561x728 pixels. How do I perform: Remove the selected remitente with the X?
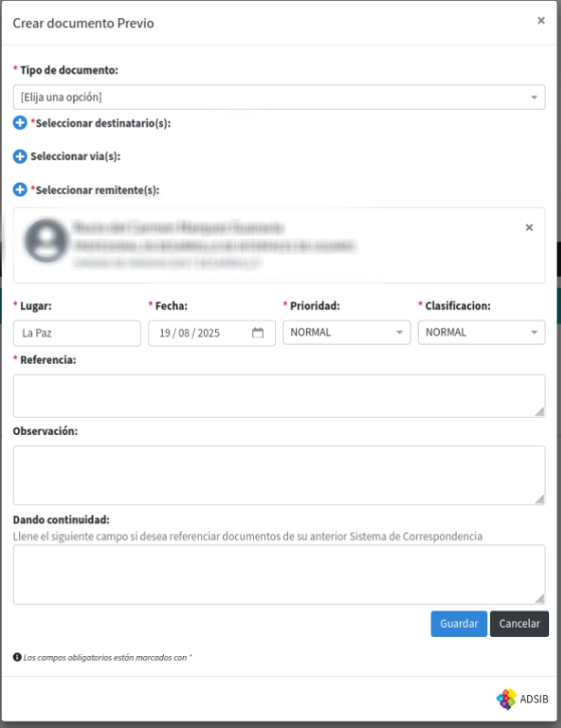[x=529, y=227]
